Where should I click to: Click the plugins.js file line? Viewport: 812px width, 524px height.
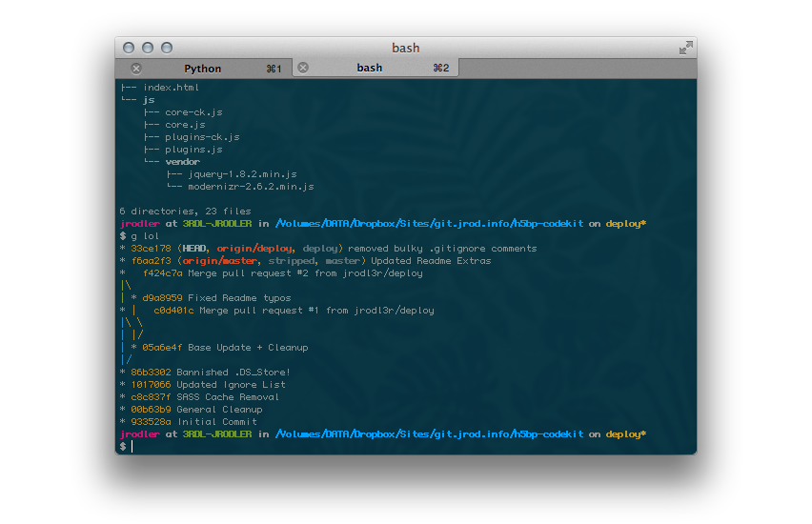click(193, 150)
